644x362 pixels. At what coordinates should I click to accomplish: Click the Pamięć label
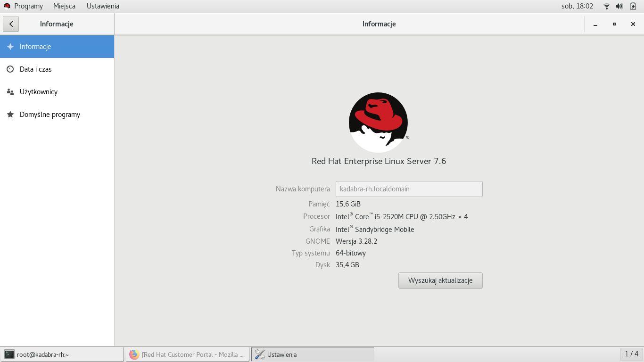coord(319,204)
